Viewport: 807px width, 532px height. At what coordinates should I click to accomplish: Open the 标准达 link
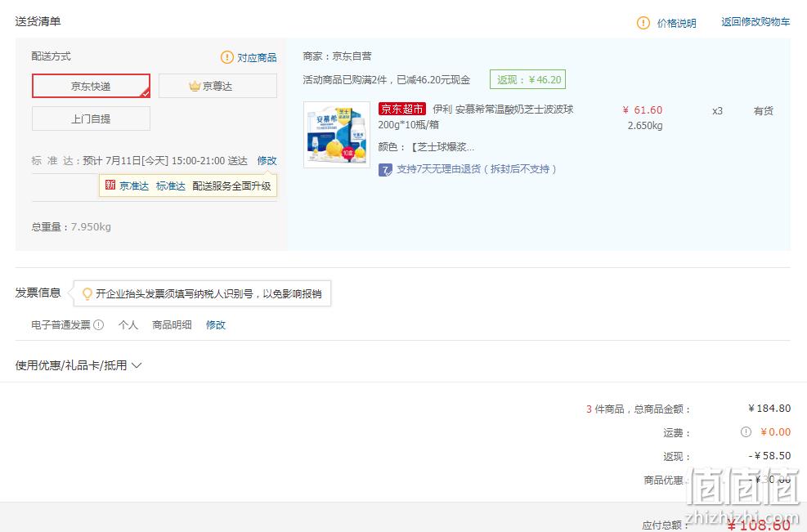click(170, 186)
